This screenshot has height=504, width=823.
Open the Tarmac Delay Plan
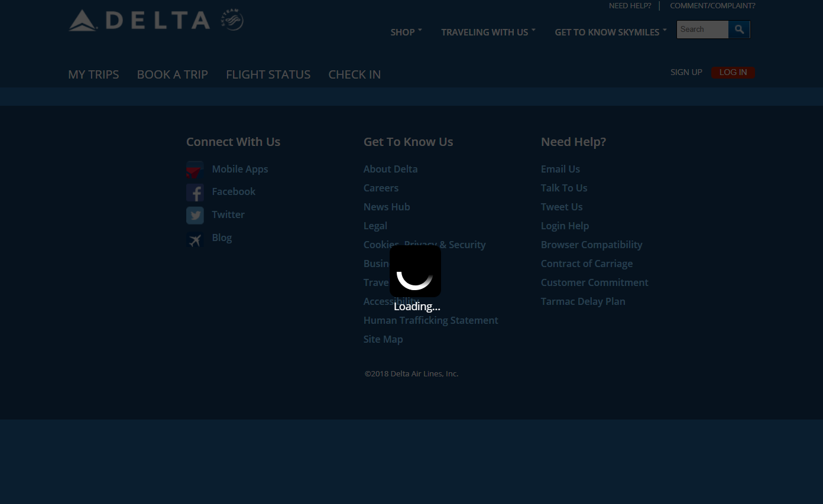tap(583, 301)
